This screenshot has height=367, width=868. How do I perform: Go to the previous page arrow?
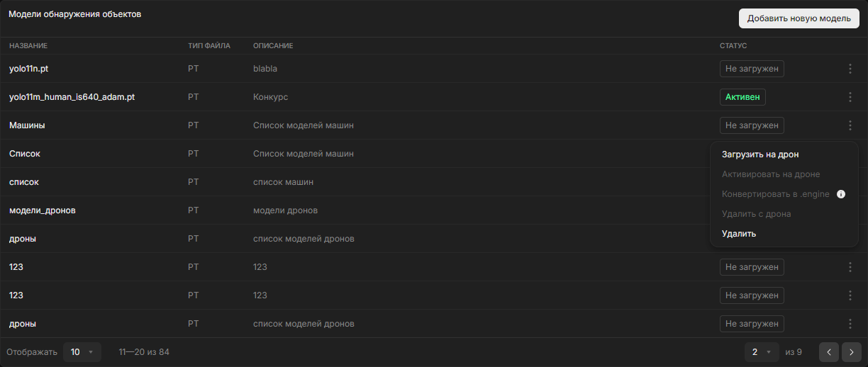click(x=829, y=352)
